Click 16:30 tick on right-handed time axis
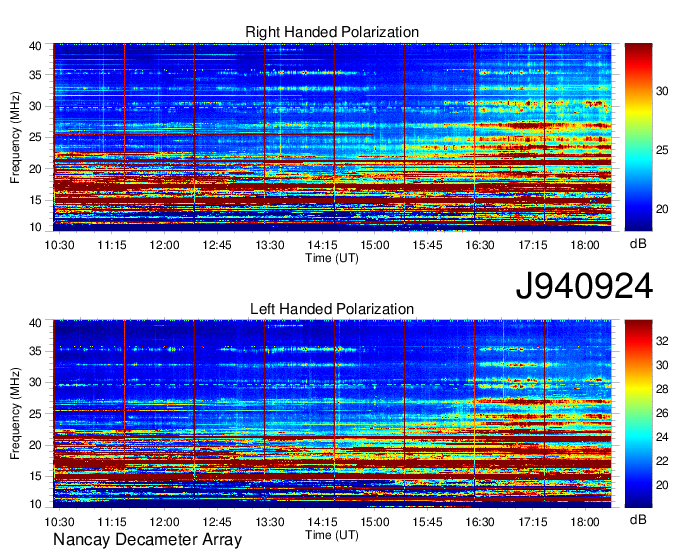This screenshot has height=552, width=680. point(480,245)
